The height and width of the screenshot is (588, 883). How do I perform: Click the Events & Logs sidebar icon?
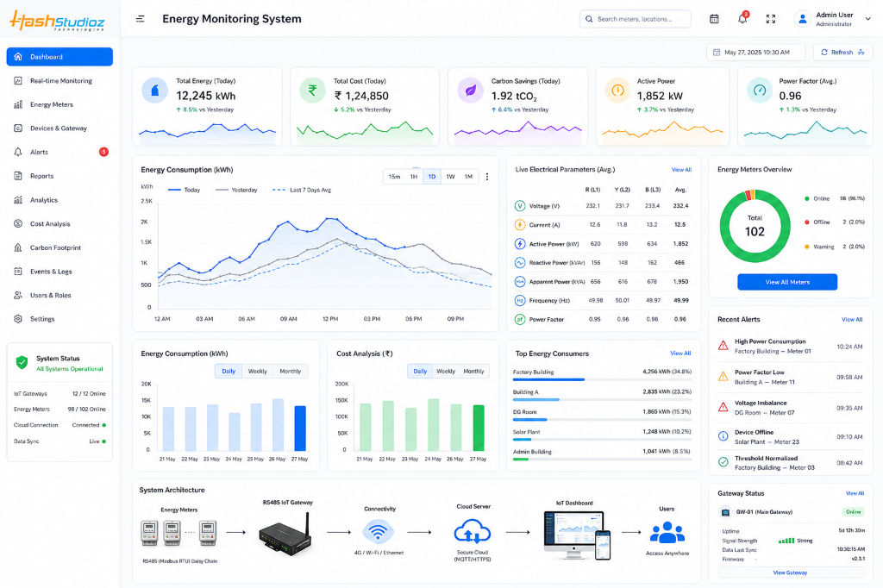(x=18, y=272)
